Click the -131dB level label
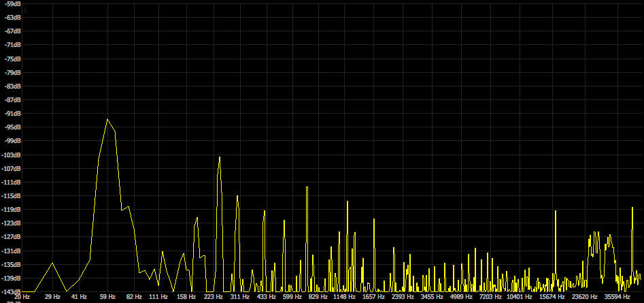Viewport: 644px width, 303px height. (x=10, y=251)
